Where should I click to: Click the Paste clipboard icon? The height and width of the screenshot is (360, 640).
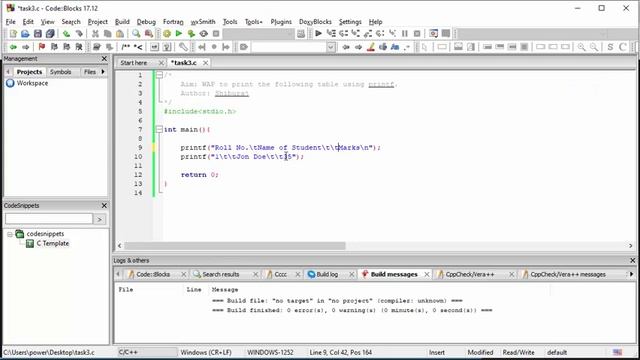(x=120, y=34)
